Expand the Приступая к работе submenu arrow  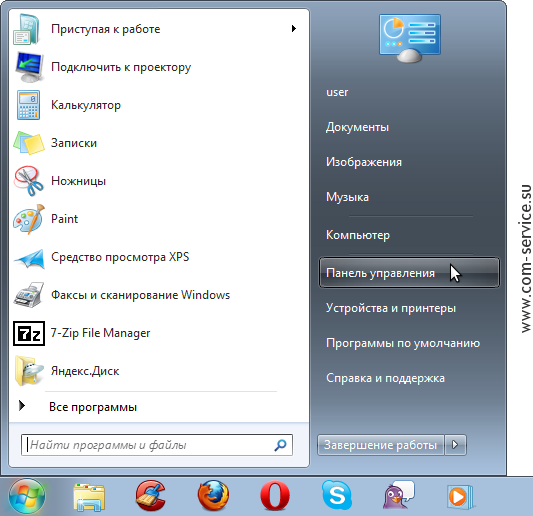point(294,29)
